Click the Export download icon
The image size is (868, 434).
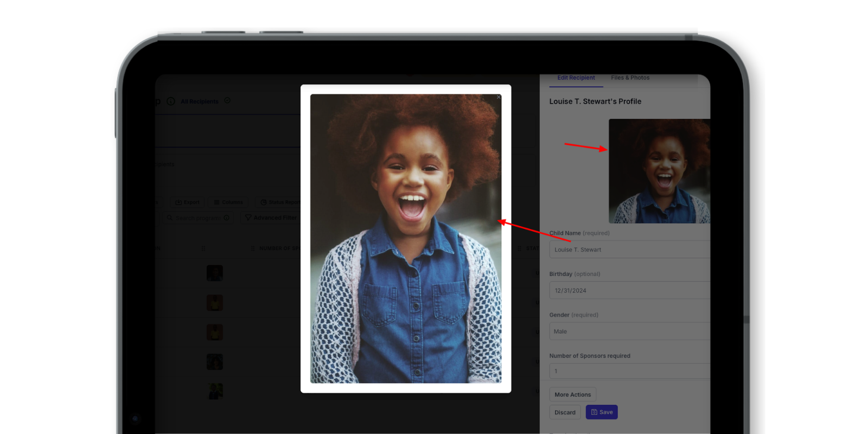tap(178, 202)
